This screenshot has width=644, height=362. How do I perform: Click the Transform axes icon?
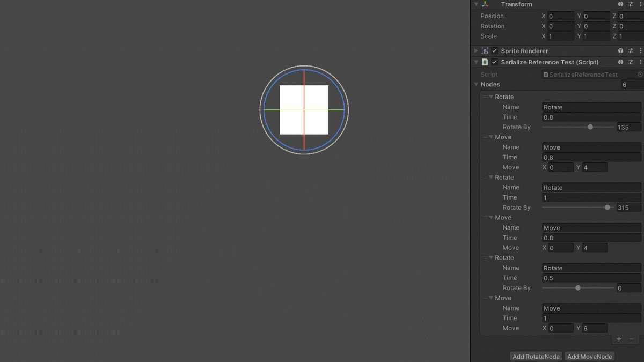(x=485, y=4)
